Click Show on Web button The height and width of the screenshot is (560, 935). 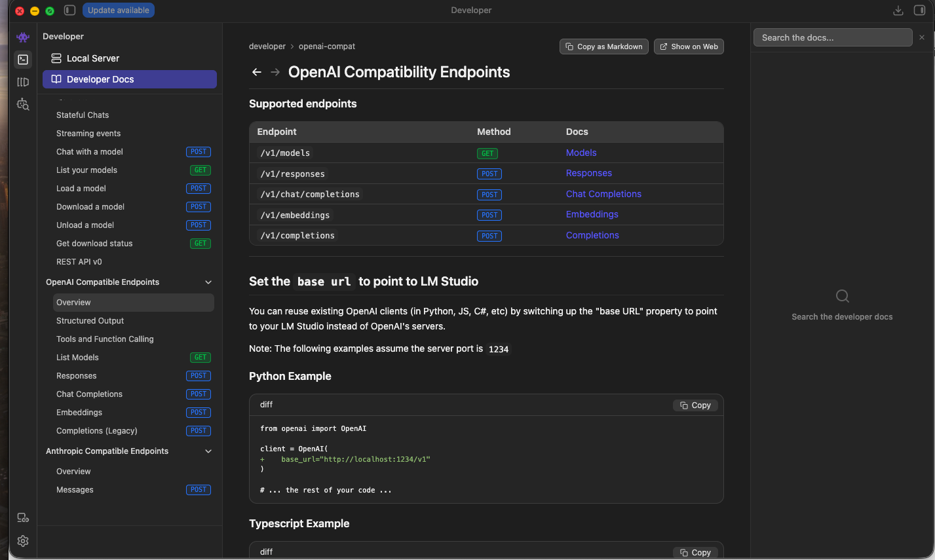coord(689,47)
